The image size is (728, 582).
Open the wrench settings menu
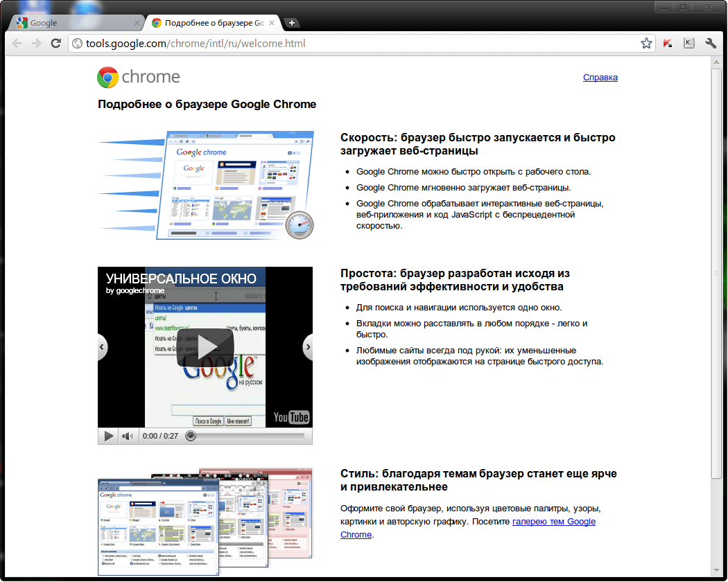pos(711,42)
